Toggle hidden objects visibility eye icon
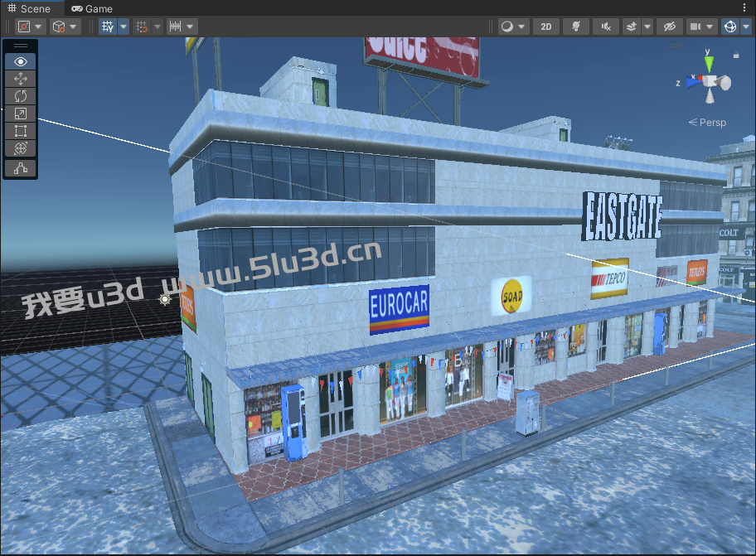Viewport: 756px width, 556px height. click(670, 27)
